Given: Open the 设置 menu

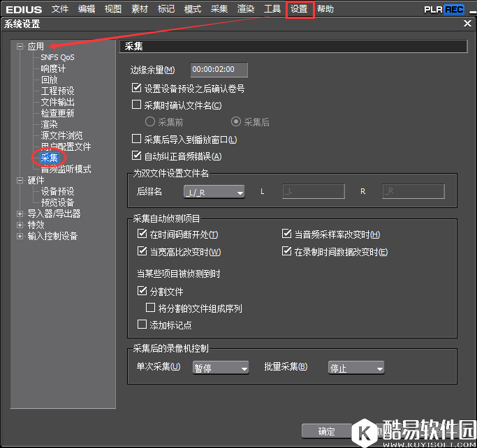Looking at the screenshot, I should tap(299, 9).
